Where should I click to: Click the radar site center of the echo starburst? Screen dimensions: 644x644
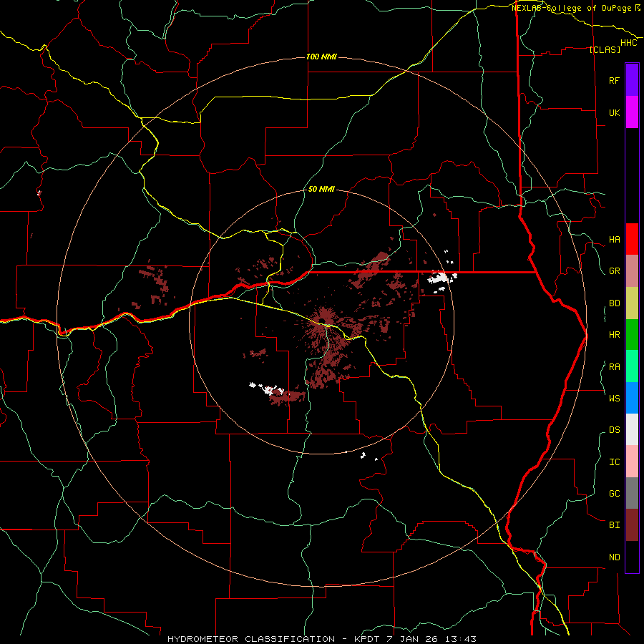[322, 321]
